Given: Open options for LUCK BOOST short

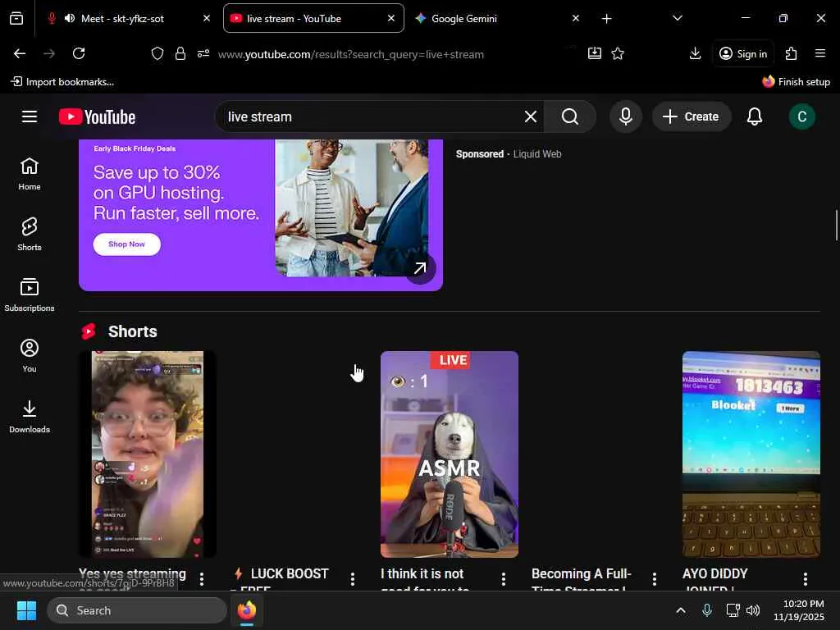Looking at the screenshot, I should click(353, 579).
